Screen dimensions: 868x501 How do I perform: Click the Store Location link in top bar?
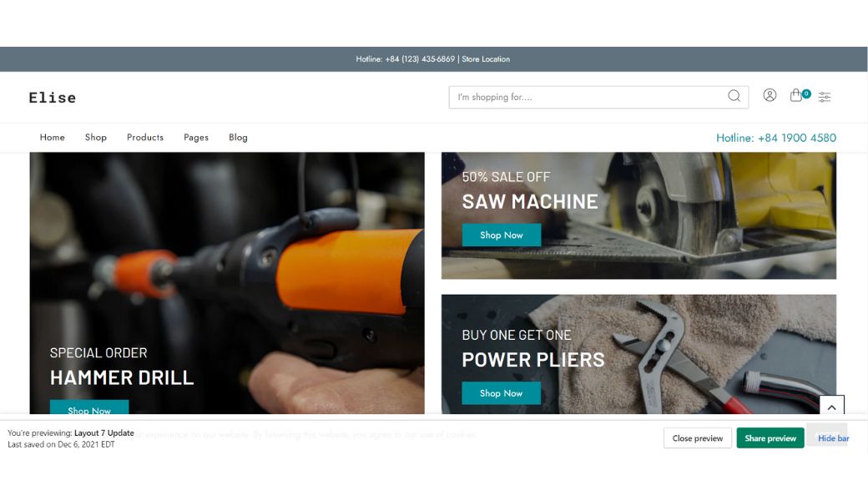(486, 59)
